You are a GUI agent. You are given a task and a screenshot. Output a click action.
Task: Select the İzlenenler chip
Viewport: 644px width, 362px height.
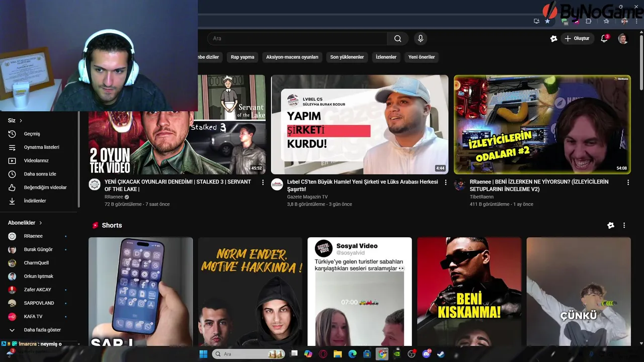(386, 57)
